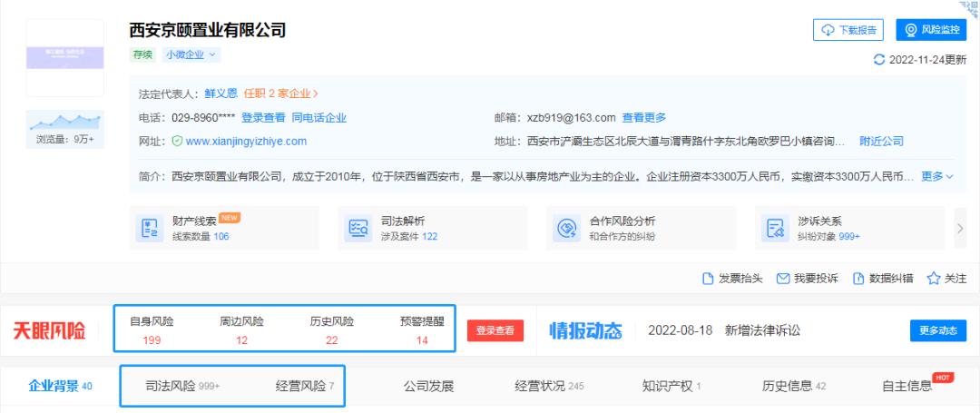
Task: Switch to 司法风险 tab
Action: point(182,386)
